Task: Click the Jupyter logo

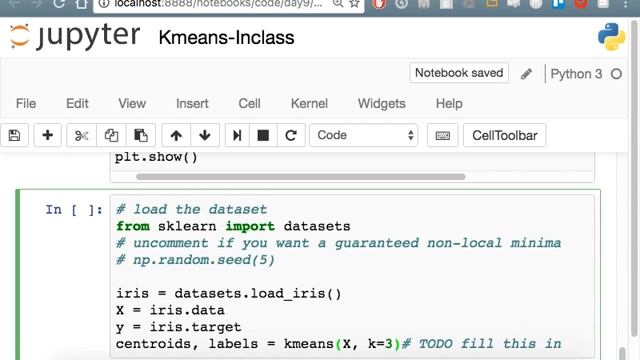Action: (x=75, y=37)
